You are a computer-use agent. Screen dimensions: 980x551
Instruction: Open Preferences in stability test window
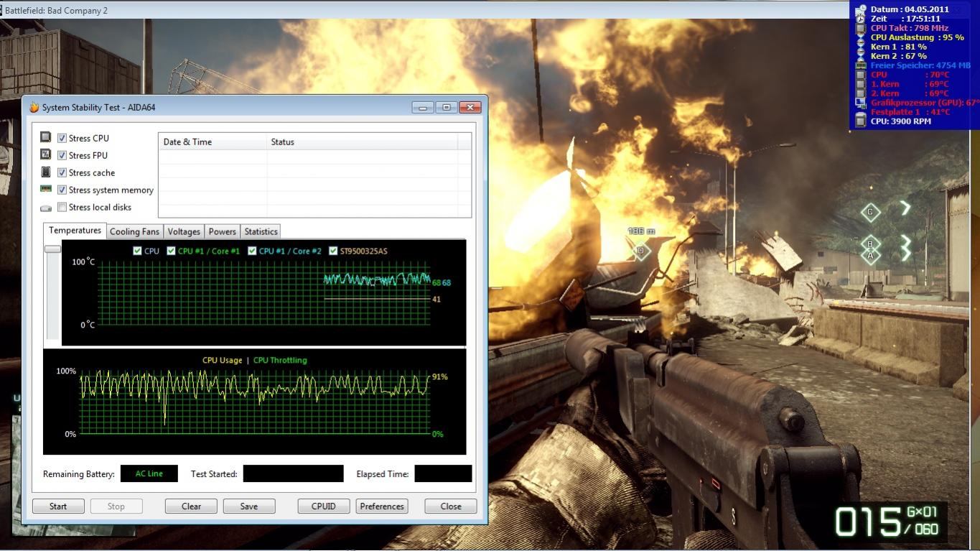(x=382, y=506)
